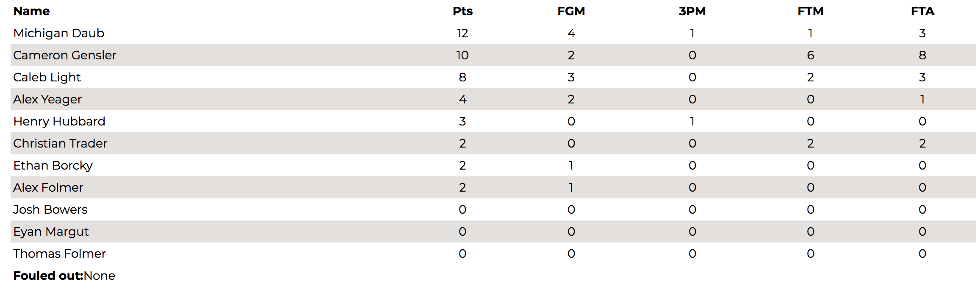Screen dimensions: 980x290
Task: Select the Michigan Daub player name
Action: (x=59, y=33)
